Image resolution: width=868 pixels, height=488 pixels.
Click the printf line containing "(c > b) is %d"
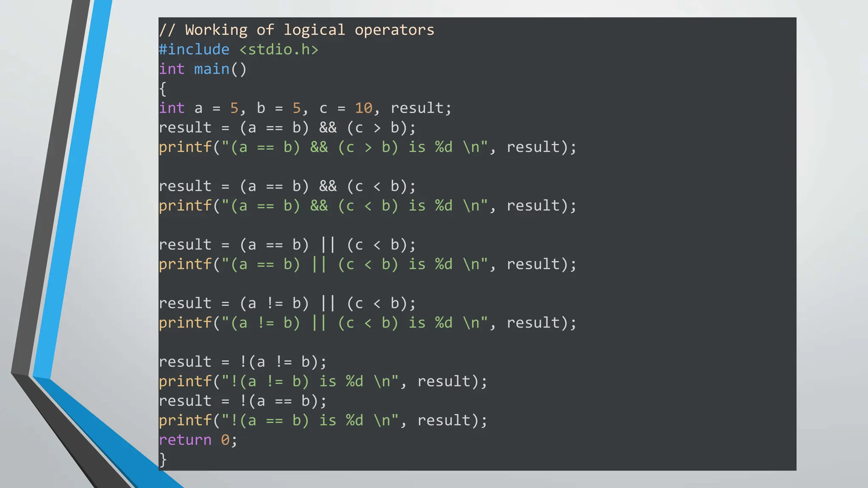(368, 147)
